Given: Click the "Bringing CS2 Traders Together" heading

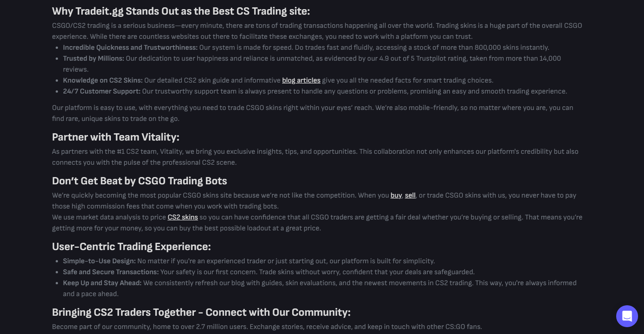Looking at the screenshot, I should click(201, 312).
